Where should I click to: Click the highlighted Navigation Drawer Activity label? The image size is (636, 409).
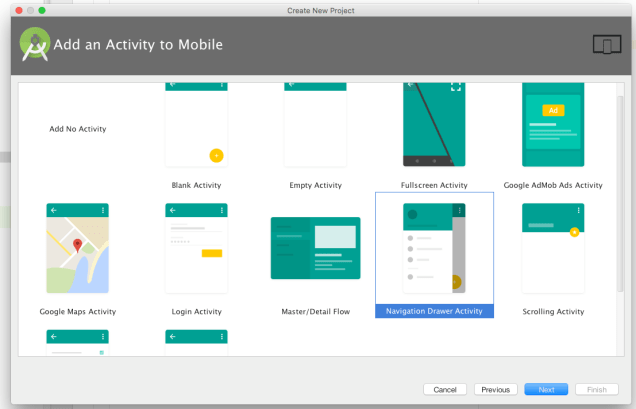[434, 311]
